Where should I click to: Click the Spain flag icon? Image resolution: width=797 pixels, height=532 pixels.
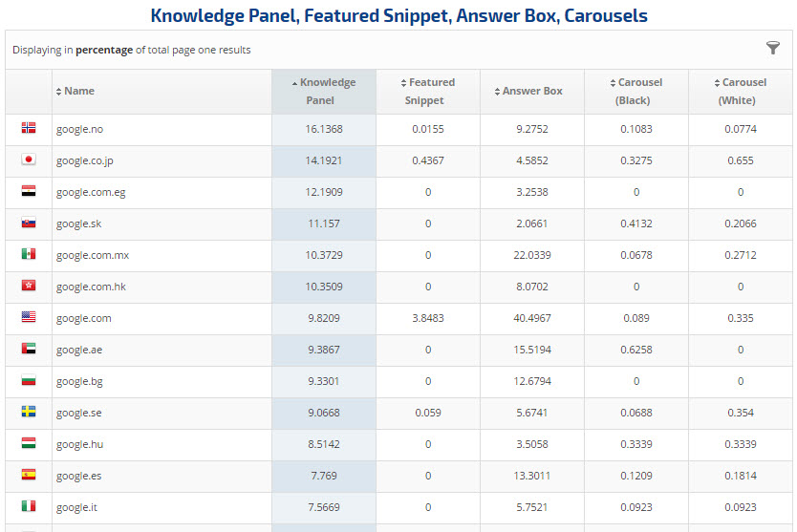(29, 476)
